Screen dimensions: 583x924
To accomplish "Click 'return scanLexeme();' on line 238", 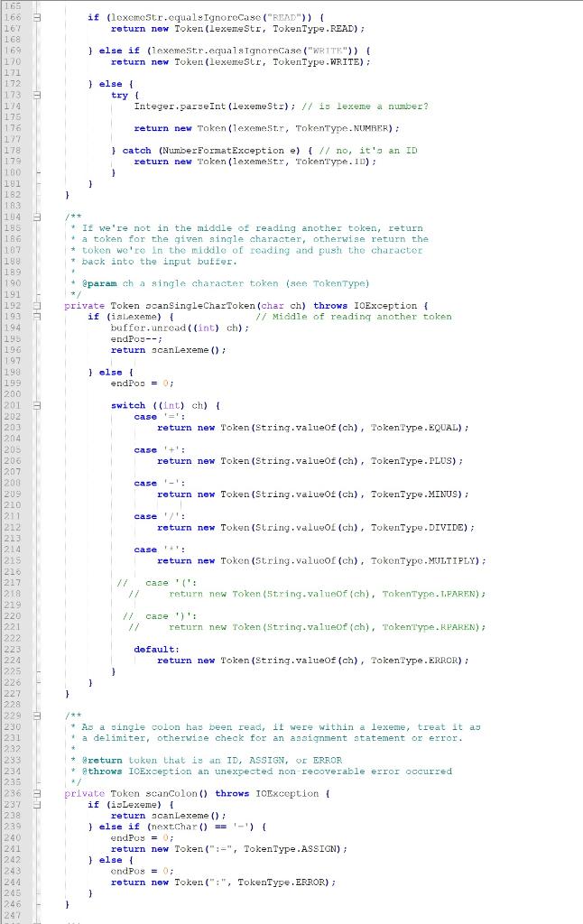I will (168, 816).
